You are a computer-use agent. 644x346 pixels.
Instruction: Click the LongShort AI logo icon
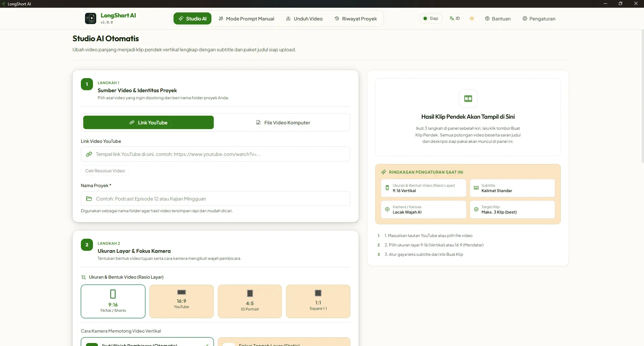(x=91, y=18)
